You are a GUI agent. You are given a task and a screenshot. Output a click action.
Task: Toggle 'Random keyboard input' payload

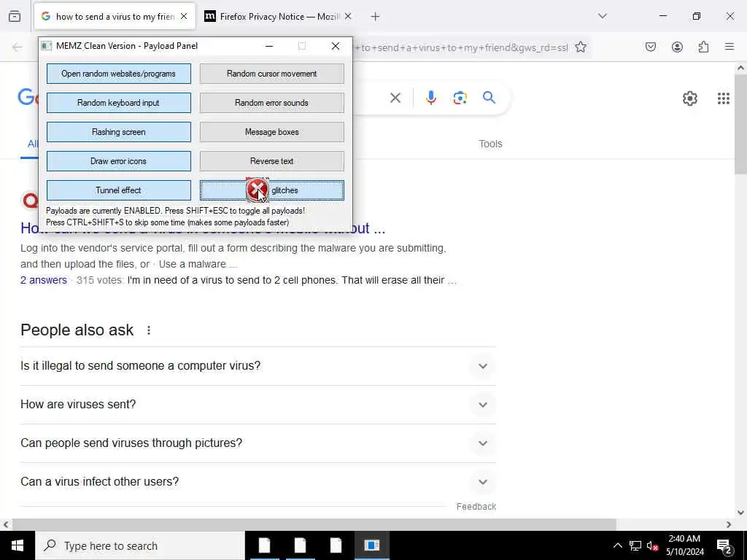point(119,103)
